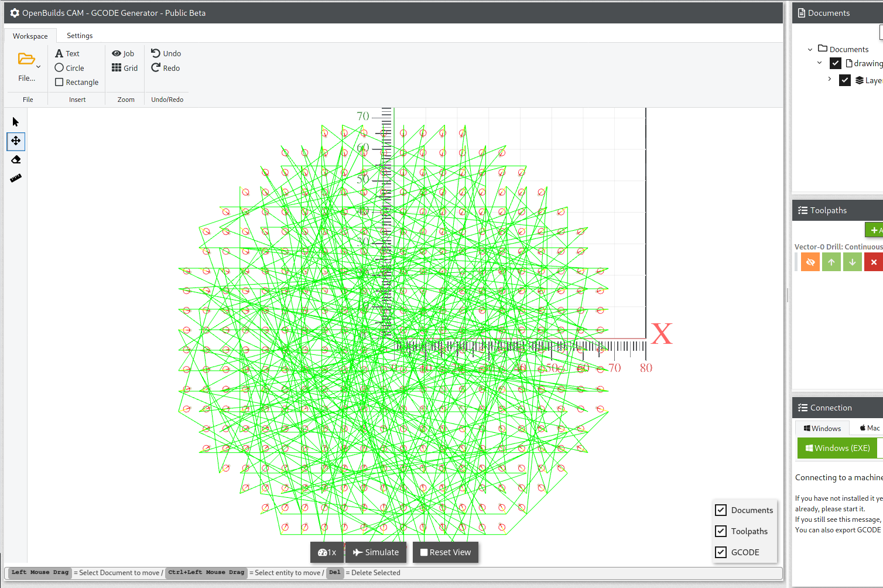Select the pointer arrow tool

16,122
